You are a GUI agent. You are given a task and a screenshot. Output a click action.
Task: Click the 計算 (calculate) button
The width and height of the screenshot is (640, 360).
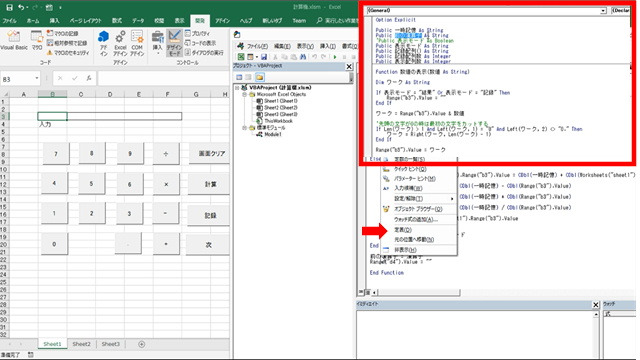[x=210, y=184]
